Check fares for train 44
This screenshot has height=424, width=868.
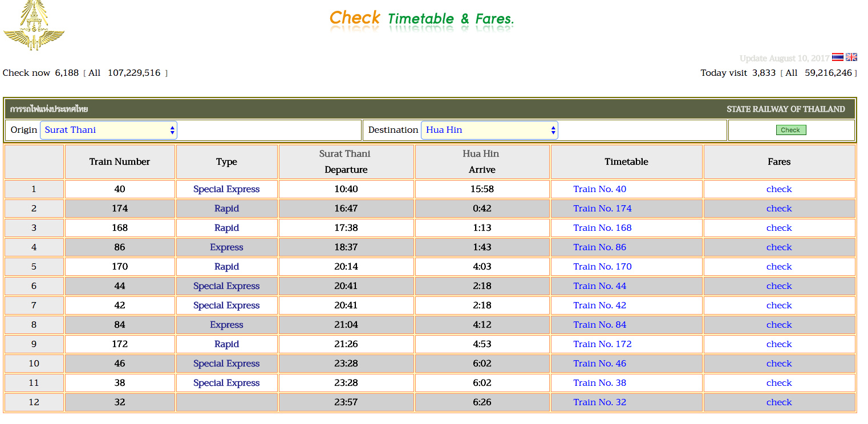[779, 286]
